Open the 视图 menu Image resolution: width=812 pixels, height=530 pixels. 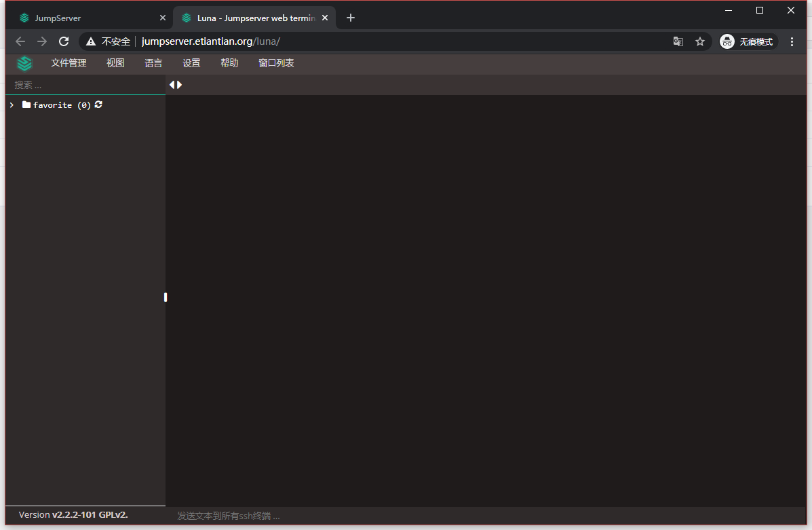115,63
